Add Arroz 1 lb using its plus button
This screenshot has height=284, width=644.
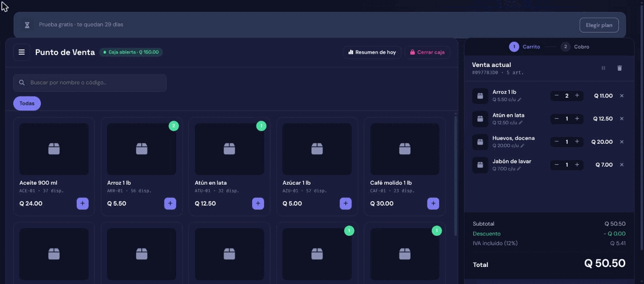(x=170, y=203)
